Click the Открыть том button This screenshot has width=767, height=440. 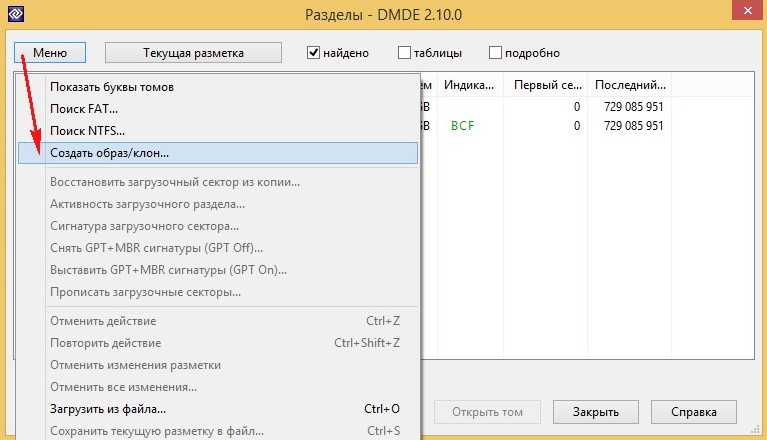click(487, 412)
